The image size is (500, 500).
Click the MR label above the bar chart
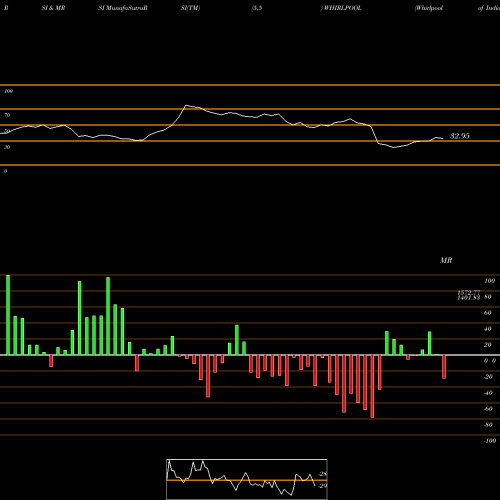coord(446,260)
